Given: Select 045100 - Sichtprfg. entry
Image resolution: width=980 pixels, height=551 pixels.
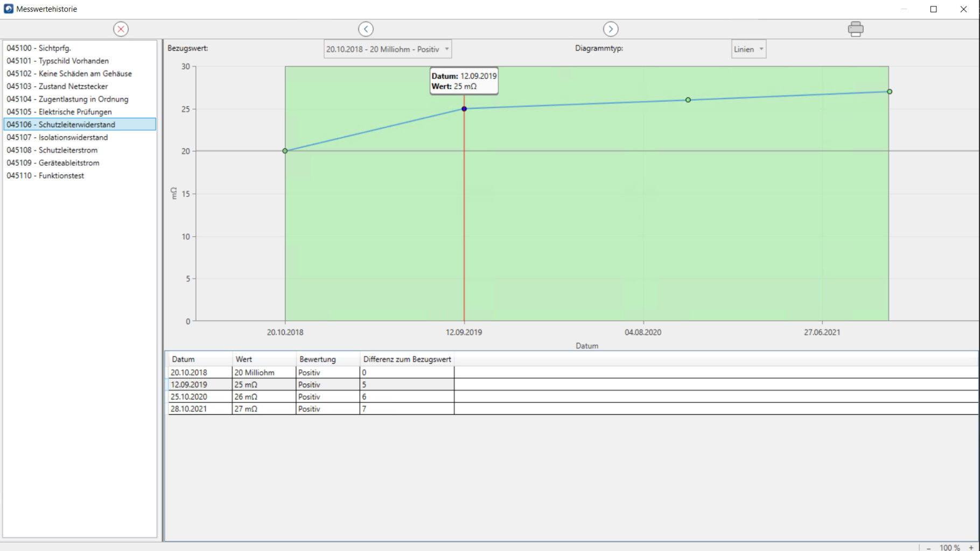Looking at the screenshot, I should tap(39, 48).
